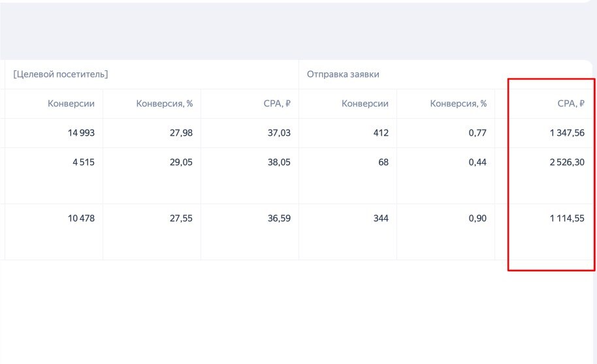This screenshot has width=597, height=364.
Task: Sort by CPA, ₽ under Целевой посетитель
Action: [278, 104]
